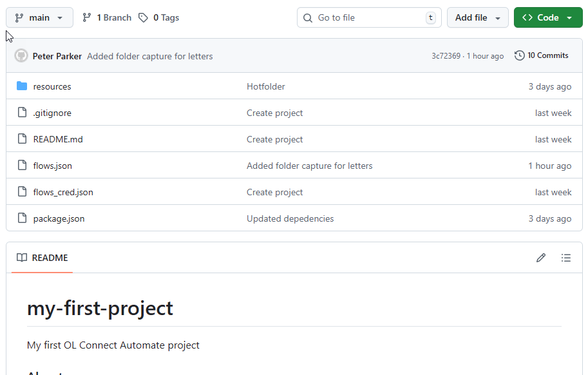Open the 0 Tags link
588x375 pixels.
pyautogui.click(x=159, y=17)
